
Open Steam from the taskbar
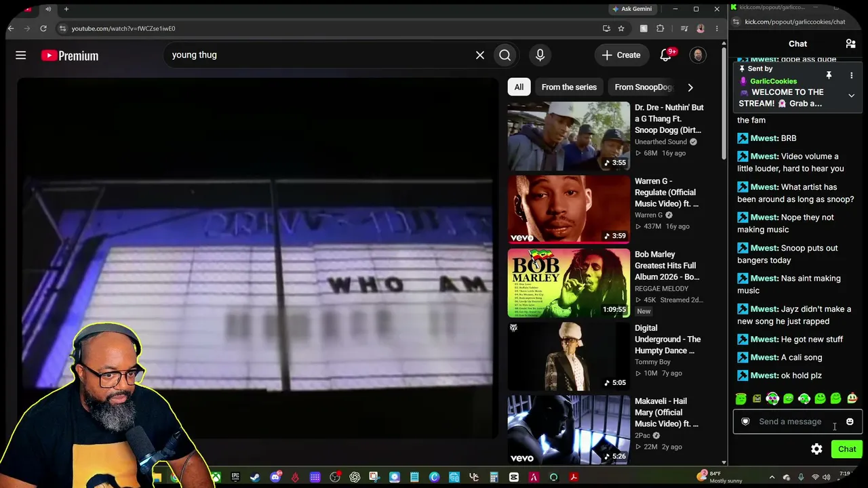(x=255, y=477)
